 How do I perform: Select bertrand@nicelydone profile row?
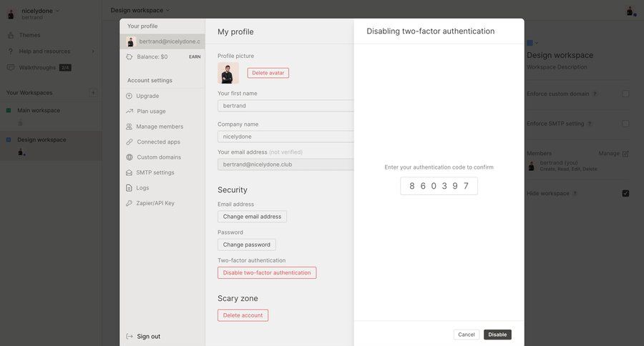(163, 41)
